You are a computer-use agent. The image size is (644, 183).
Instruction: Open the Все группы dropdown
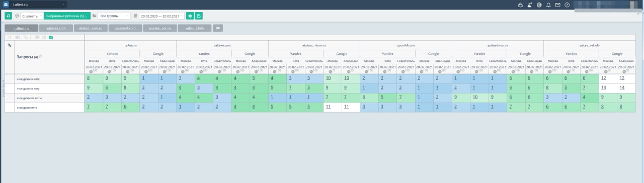click(x=113, y=16)
